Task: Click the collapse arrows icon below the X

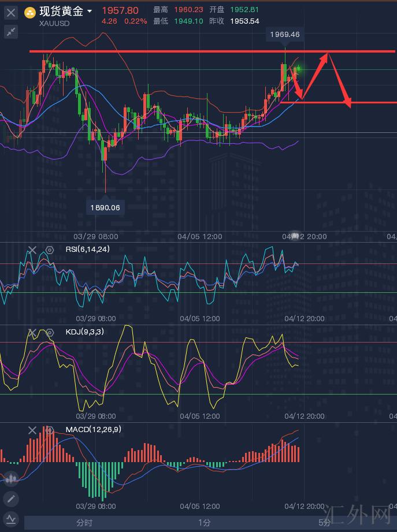Action: click(10, 32)
